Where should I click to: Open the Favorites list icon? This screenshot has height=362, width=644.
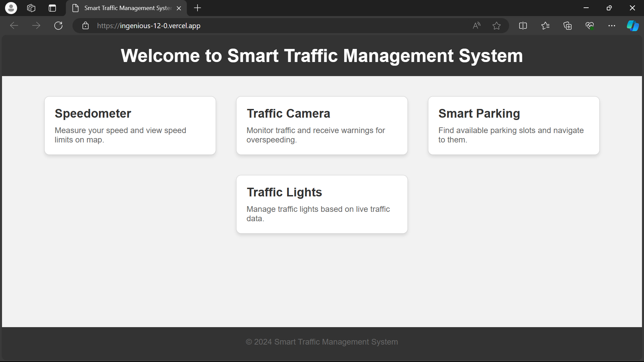(x=545, y=26)
